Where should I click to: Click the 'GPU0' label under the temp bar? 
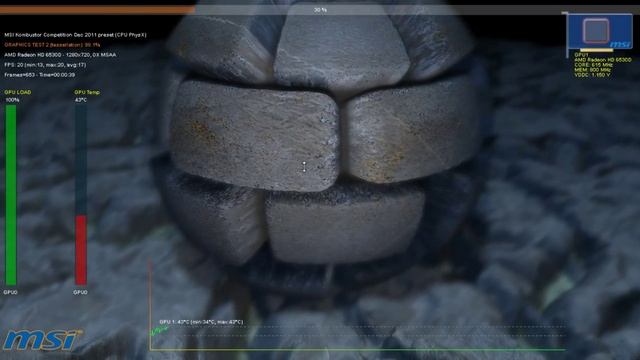click(80, 292)
